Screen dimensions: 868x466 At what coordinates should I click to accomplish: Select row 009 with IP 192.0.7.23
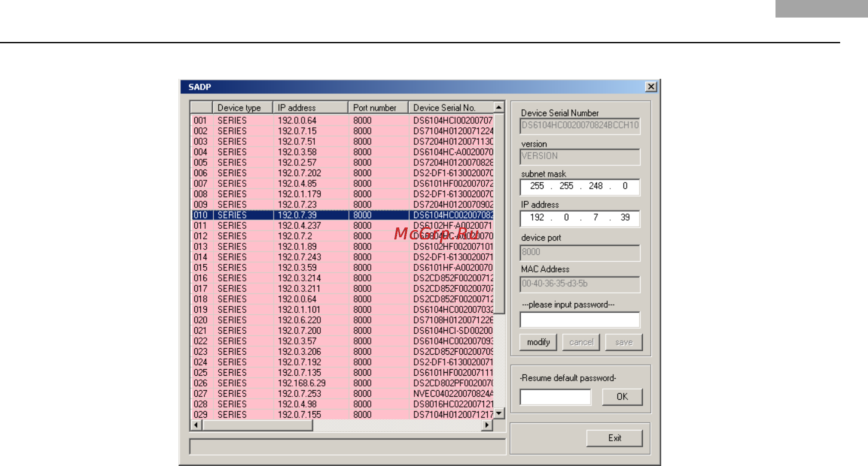pyautogui.click(x=342, y=204)
